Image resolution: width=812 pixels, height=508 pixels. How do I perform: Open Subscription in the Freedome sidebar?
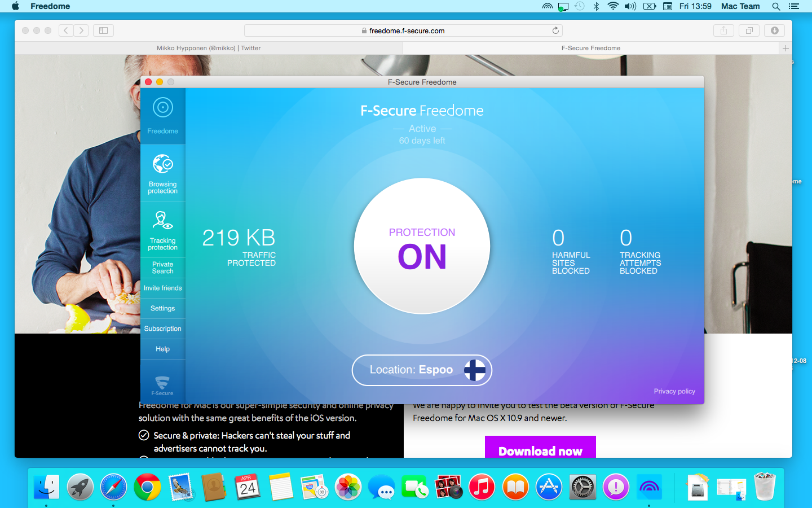162,329
